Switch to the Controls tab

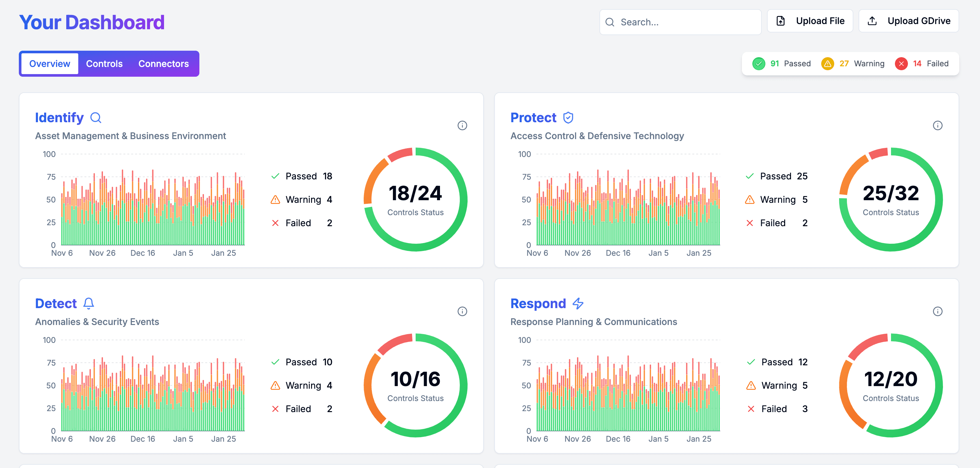104,64
